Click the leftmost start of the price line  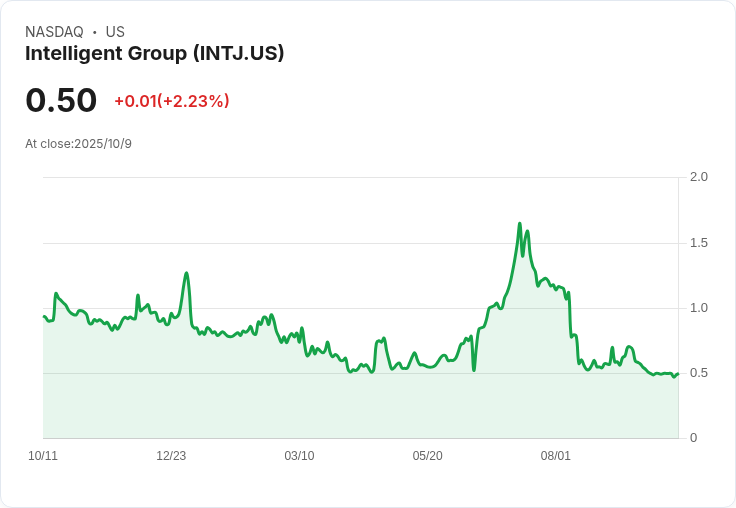tap(44, 316)
